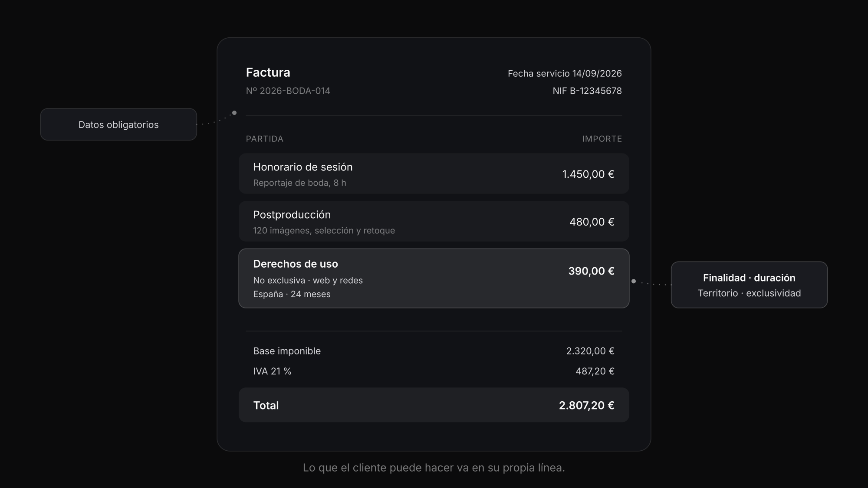This screenshot has height=488, width=868.
Task: Click the 1.450,00 € amount
Action: [588, 174]
